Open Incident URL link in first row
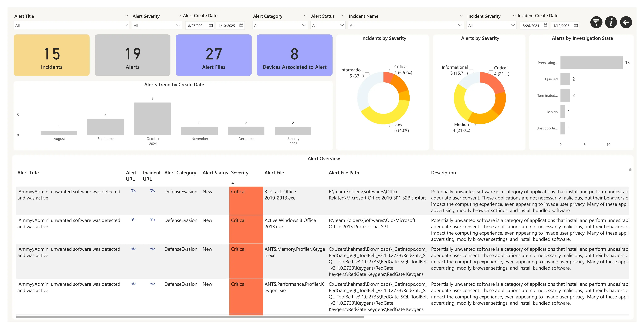The width and height of the screenshot is (644, 329). 152,191
